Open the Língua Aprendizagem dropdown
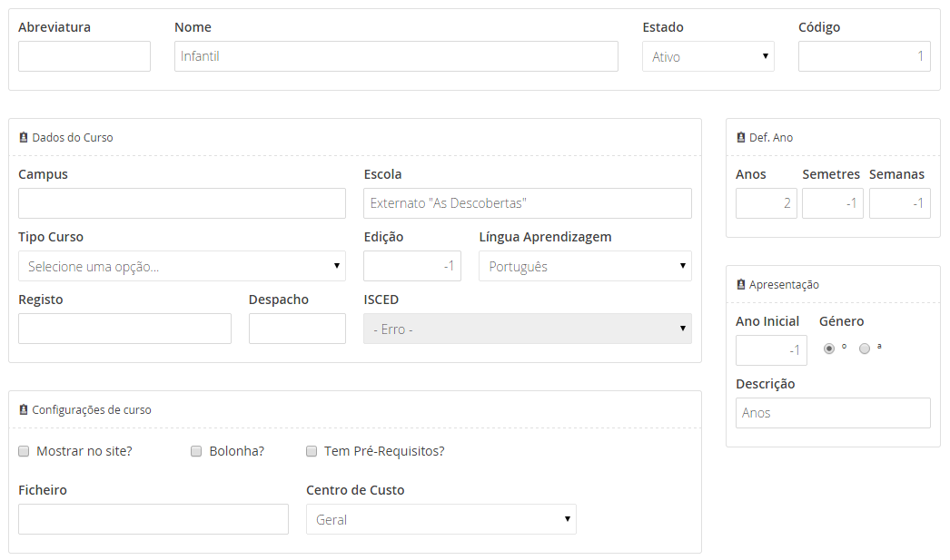 click(585, 266)
